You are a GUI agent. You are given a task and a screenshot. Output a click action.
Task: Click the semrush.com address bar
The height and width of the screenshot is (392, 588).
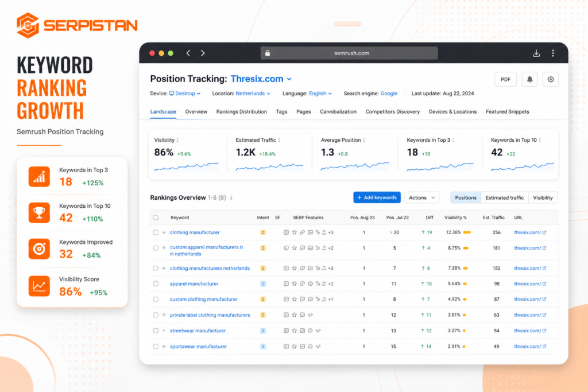point(349,53)
